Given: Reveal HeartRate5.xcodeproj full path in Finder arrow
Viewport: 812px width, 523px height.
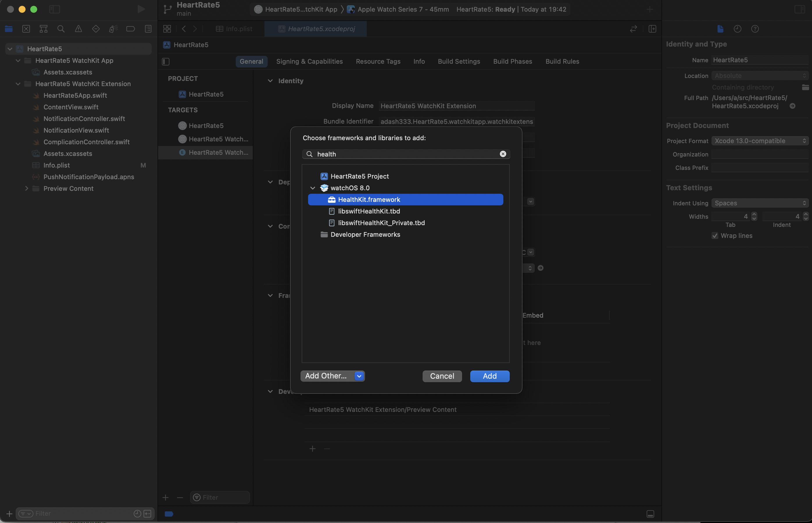Looking at the screenshot, I should pyautogui.click(x=793, y=106).
